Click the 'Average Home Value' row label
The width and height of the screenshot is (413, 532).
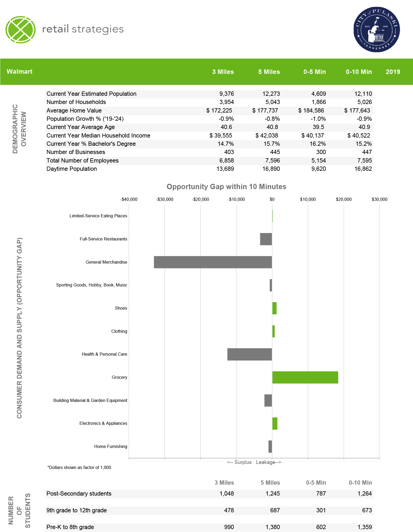tap(74, 111)
